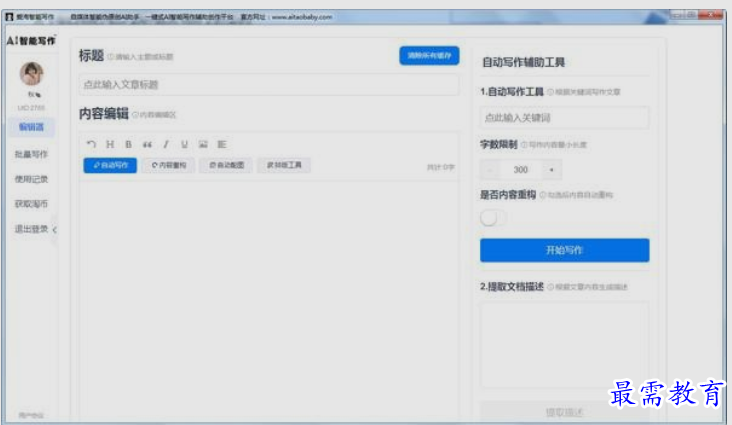
Task: Click the keyword input field
Action: point(564,118)
